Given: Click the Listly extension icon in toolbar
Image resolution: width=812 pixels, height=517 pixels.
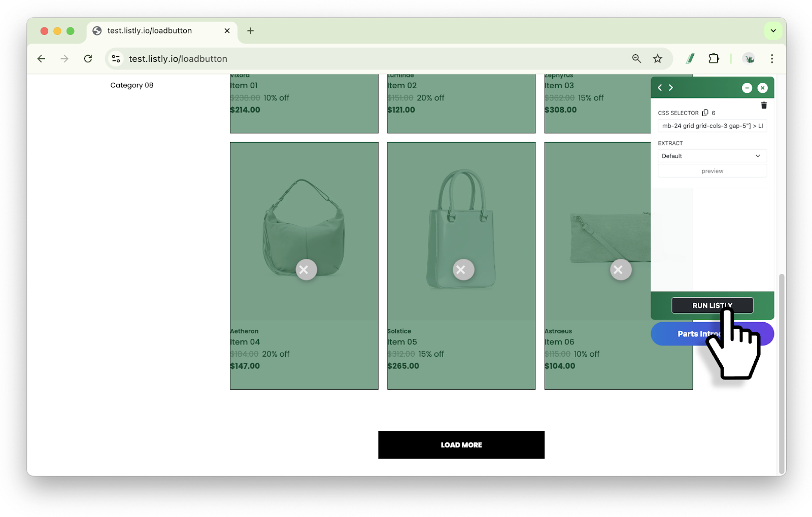Looking at the screenshot, I should 690,59.
